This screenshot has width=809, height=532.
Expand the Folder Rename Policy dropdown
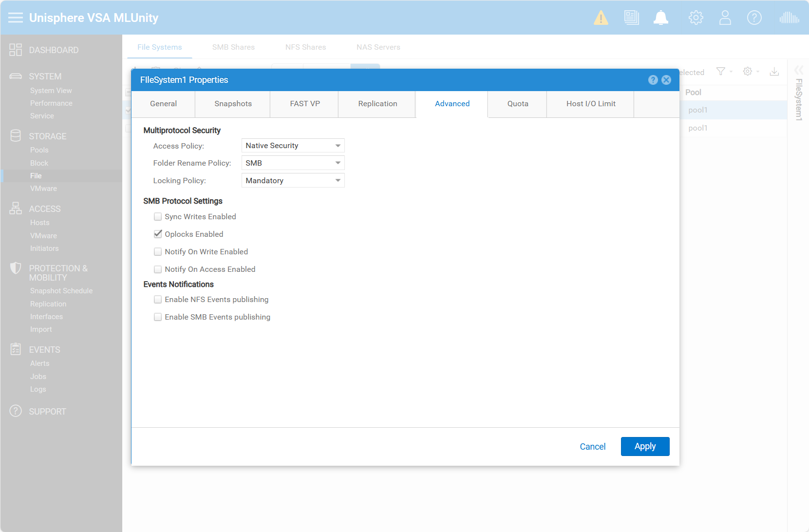click(293, 163)
